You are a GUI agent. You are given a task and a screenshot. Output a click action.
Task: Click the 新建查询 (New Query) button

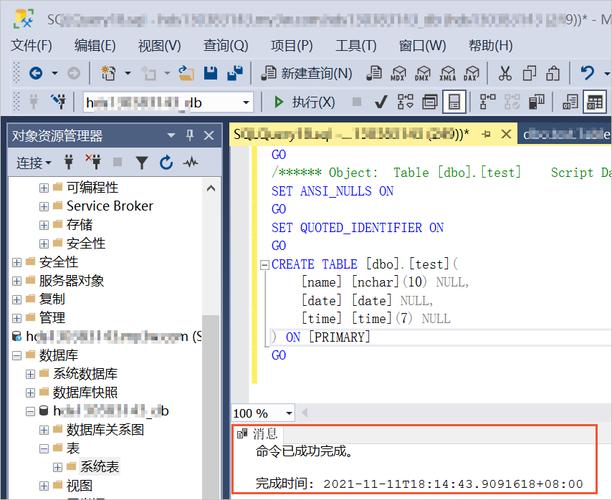tap(307, 73)
